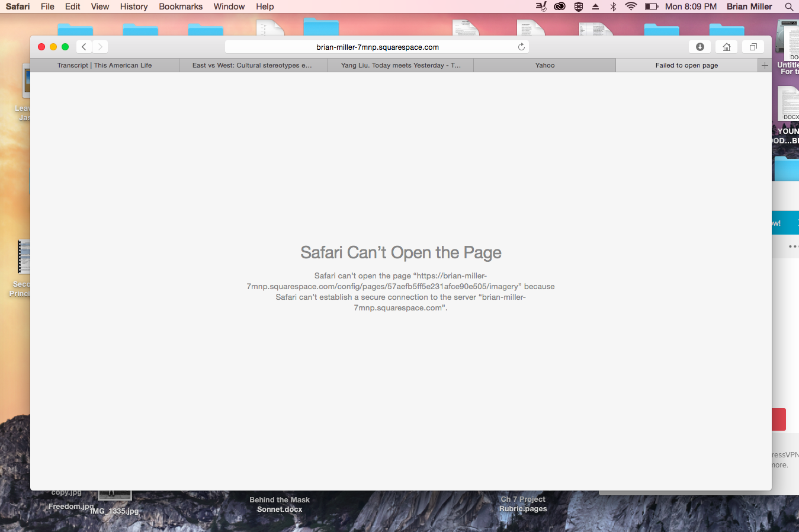Open the Help menu

coord(265,7)
